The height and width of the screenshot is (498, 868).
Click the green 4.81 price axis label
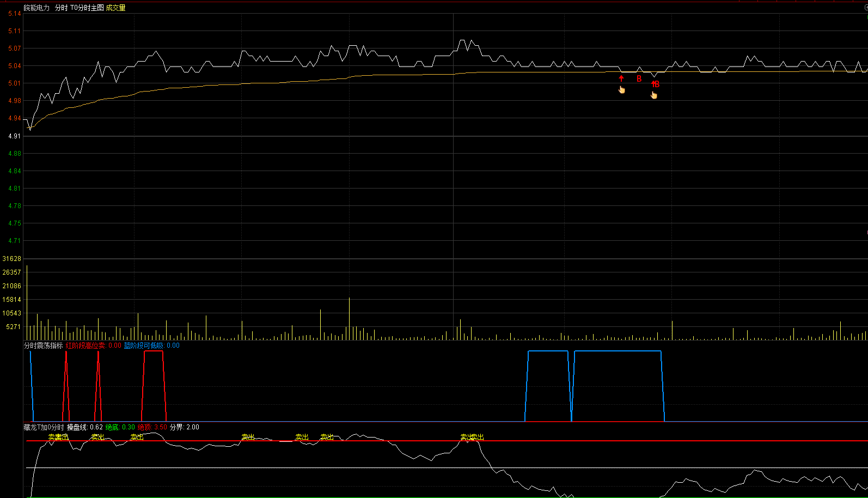point(14,189)
